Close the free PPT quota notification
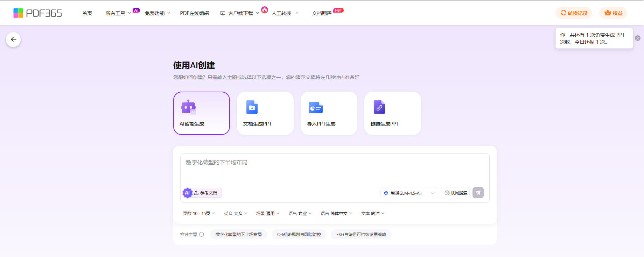The height and width of the screenshot is (257, 644). click(638, 38)
